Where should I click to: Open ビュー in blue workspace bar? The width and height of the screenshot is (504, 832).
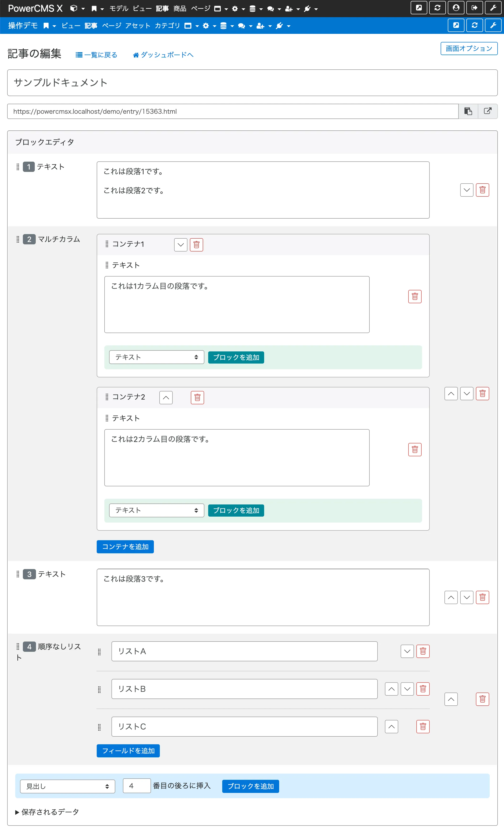point(71,26)
